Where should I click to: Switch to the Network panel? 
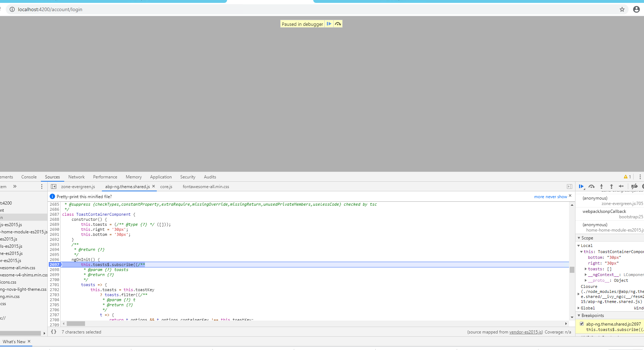point(76,177)
